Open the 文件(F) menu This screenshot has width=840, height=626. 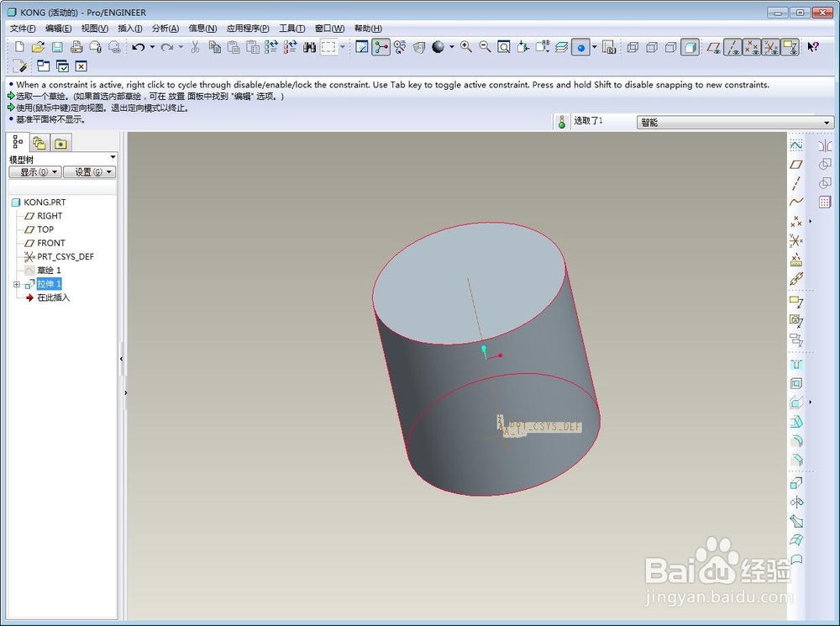[23, 29]
